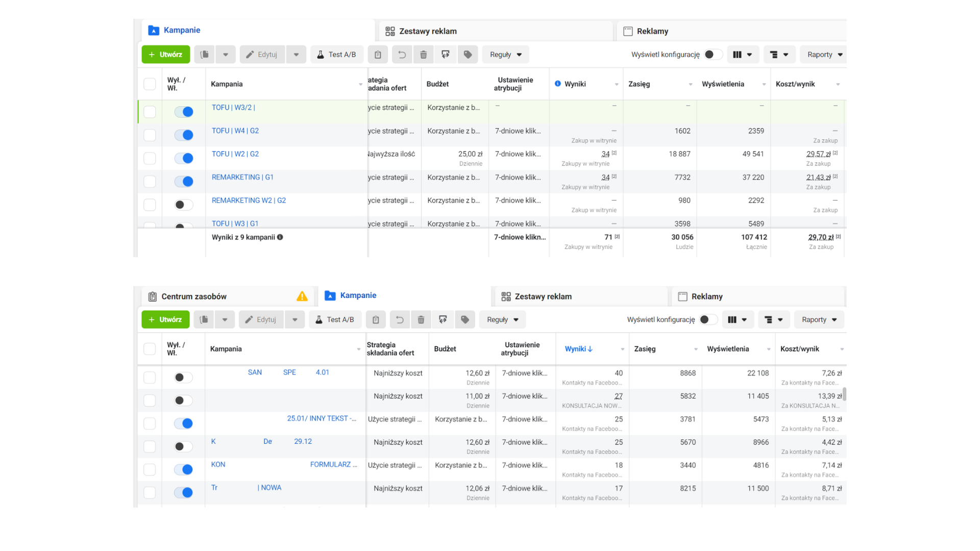Click Edytuj pencil button in upper toolbar
Image resolution: width=980 pixels, height=551 pixels.
[x=262, y=55]
